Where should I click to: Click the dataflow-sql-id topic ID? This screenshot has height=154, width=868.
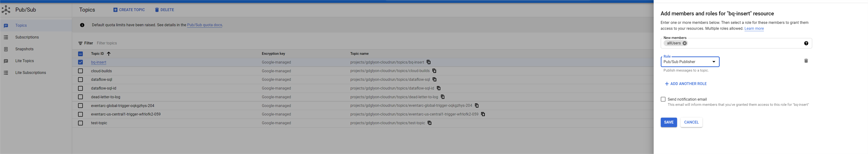click(103, 88)
